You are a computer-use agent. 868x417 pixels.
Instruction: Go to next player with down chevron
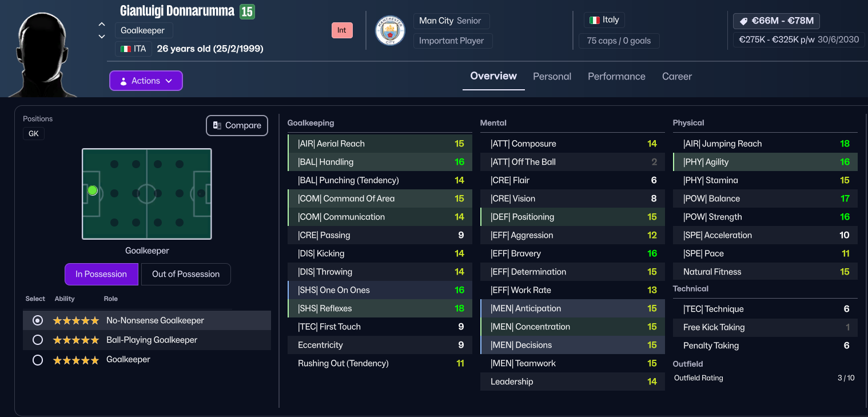pos(102,37)
